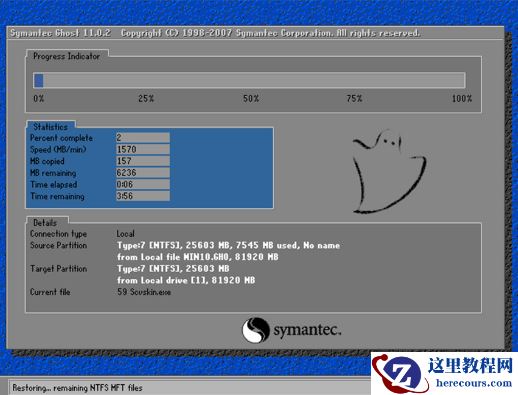Image resolution: width=518 pixels, height=395 pixels.
Task: Click the 'from Local drive [1]' line
Action: click(186, 280)
